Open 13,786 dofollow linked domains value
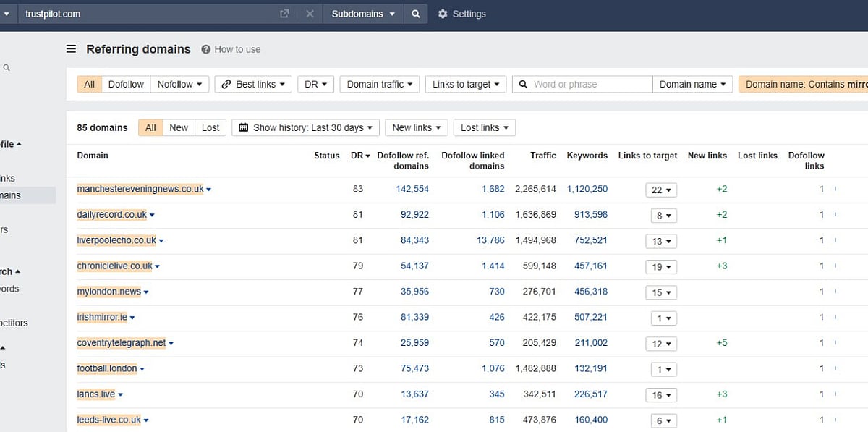This screenshot has width=868, height=432. [490, 240]
